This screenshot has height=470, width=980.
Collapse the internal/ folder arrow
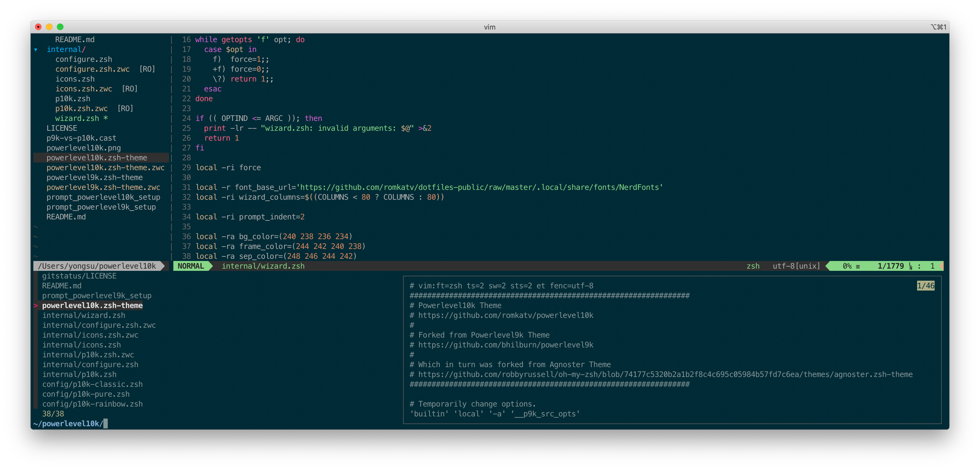tap(36, 50)
